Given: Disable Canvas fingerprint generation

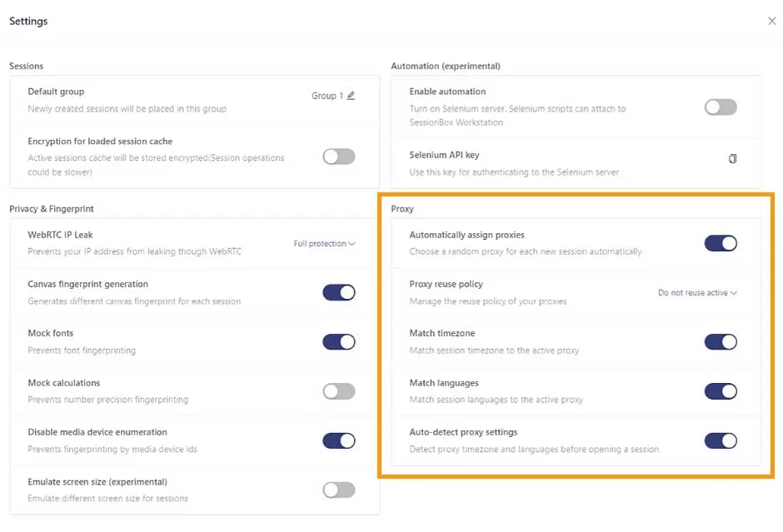Looking at the screenshot, I should tap(338, 292).
